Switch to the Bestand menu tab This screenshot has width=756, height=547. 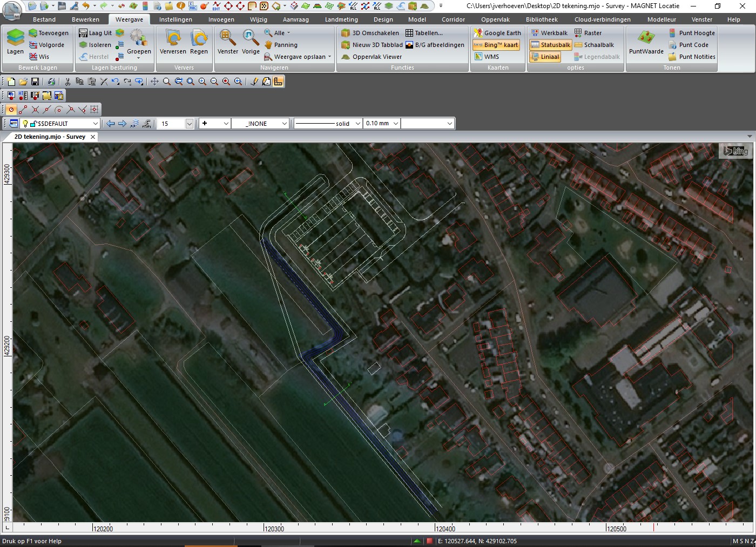click(44, 19)
